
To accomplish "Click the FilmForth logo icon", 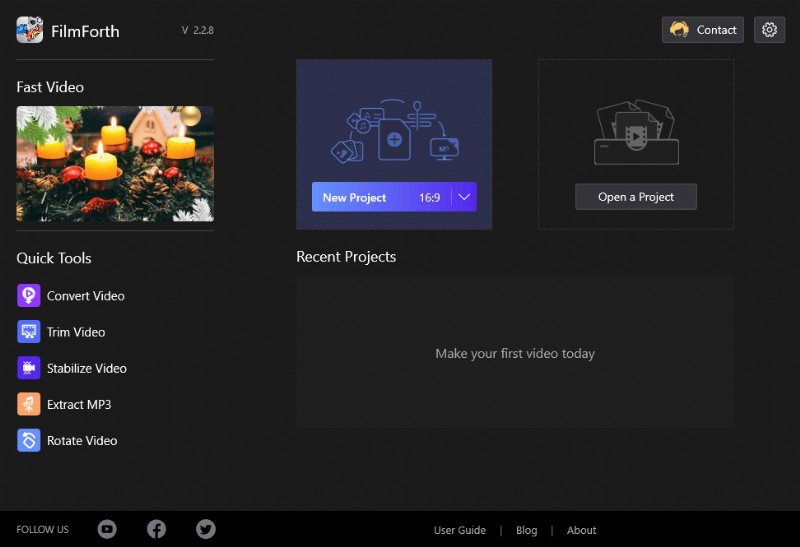I will tap(29, 30).
